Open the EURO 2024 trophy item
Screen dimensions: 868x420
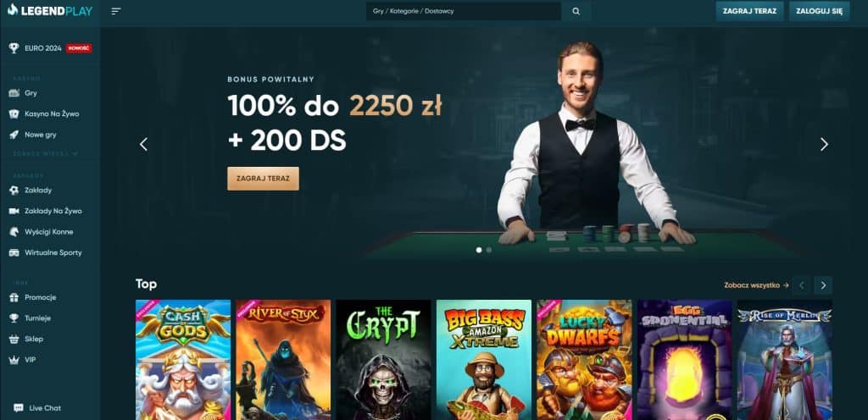(50, 48)
